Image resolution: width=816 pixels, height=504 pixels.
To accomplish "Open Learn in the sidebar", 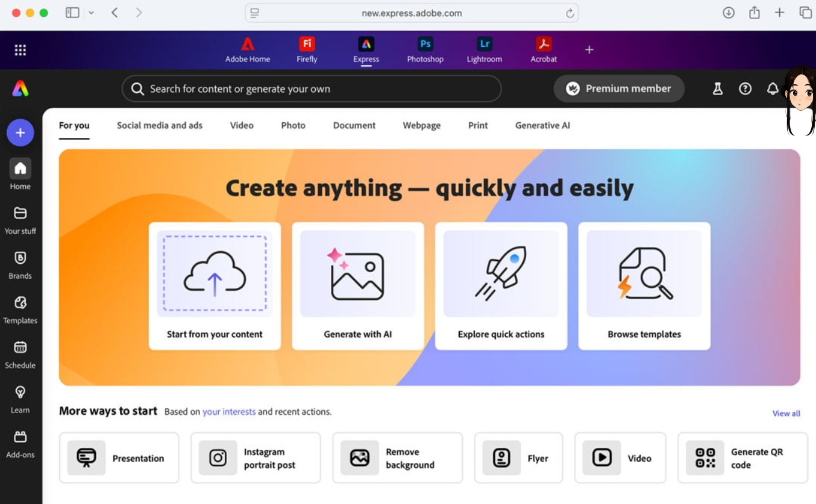I will tap(20, 399).
